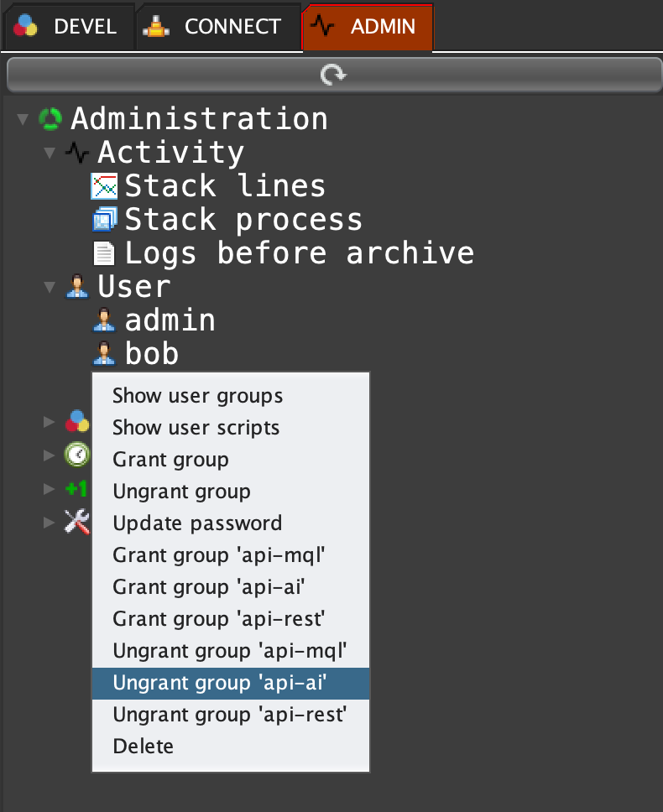This screenshot has height=812, width=663.
Task: Collapse the User tree node
Action: [x=49, y=287]
